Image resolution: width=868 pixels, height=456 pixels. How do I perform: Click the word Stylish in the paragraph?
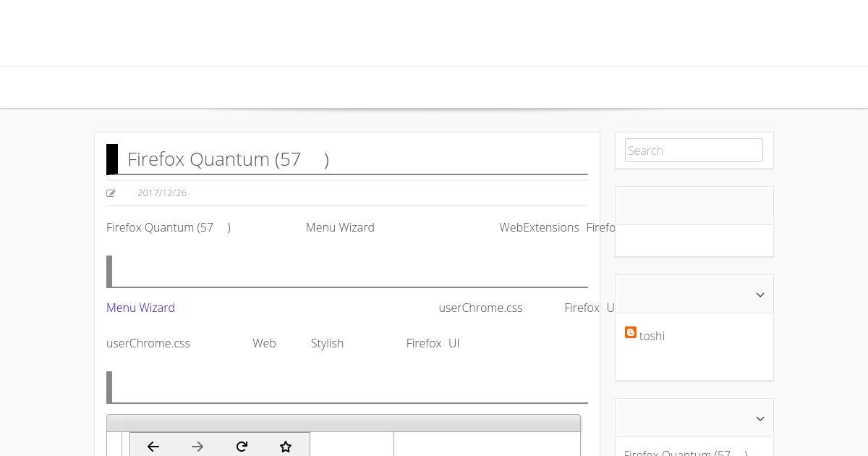tap(327, 343)
